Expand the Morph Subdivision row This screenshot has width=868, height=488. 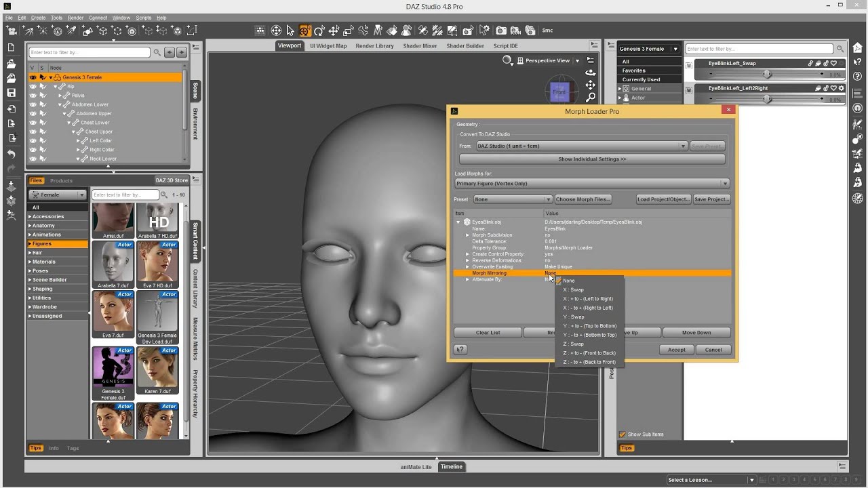point(467,235)
